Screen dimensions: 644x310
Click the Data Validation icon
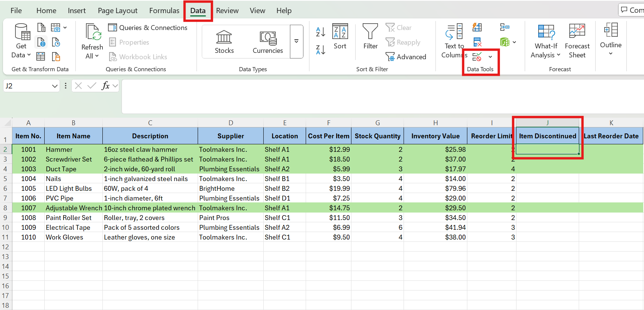[477, 57]
